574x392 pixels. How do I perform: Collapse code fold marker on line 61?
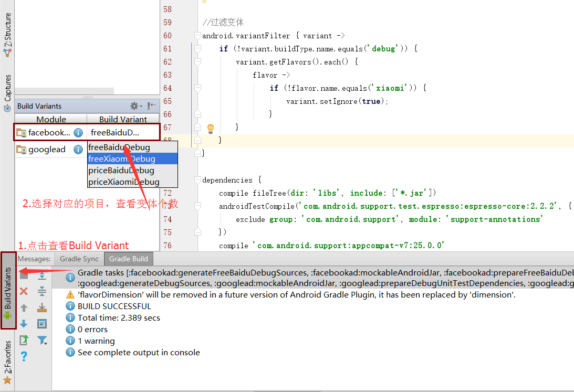pos(198,49)
